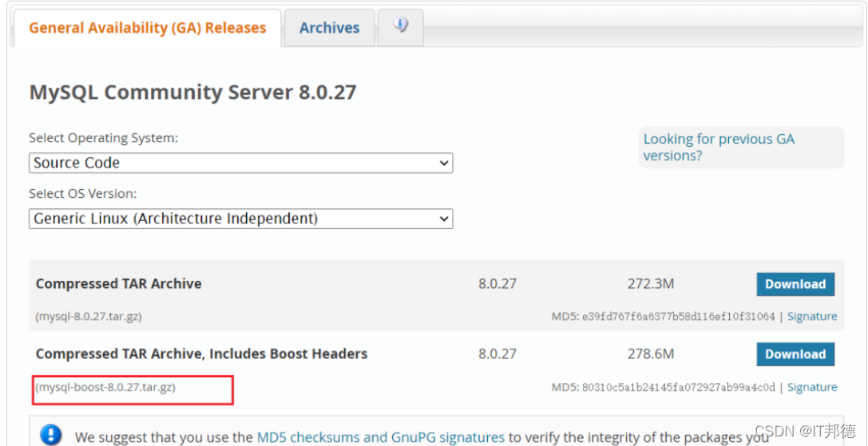Select the filename (mysql-boost-8.0.27.tar.gz)
868x446 pixels.
tap(105, 387)
